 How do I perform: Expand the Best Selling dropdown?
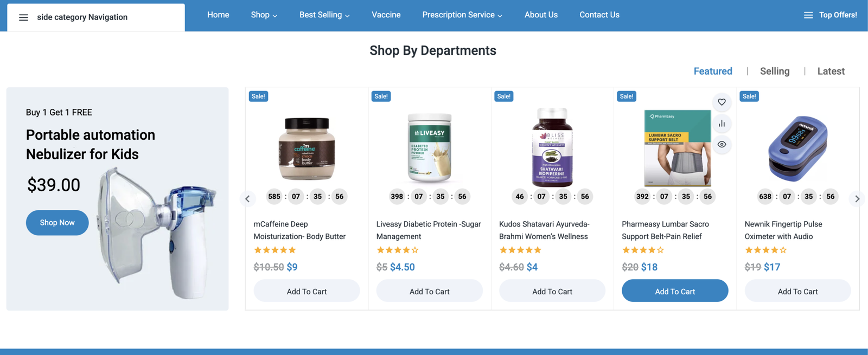click(x=324, y=15)
